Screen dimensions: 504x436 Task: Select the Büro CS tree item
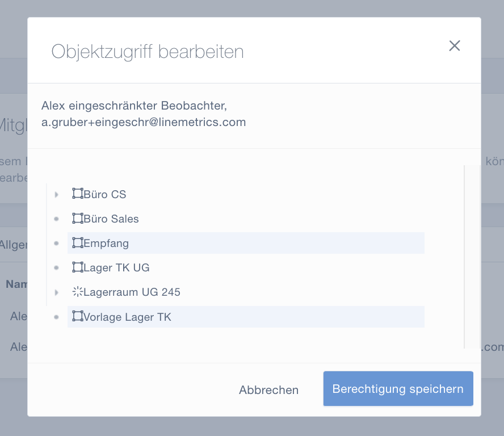click(x=105, y=194)
